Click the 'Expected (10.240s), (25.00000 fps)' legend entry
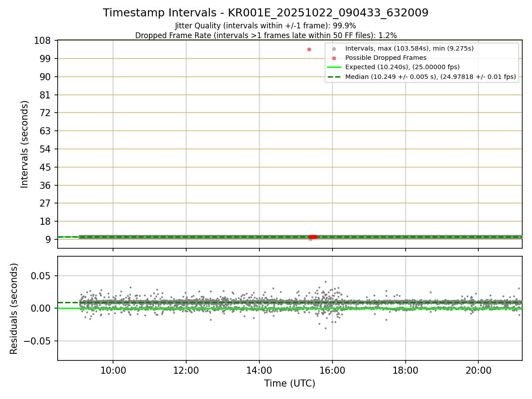532x399 pixels. pyautogui.click(x=403, y=67)
